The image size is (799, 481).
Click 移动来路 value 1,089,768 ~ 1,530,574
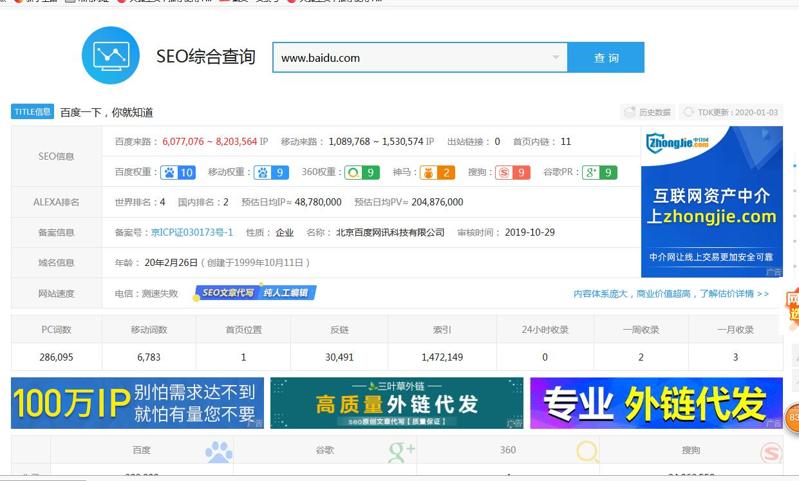coord(376,142)
